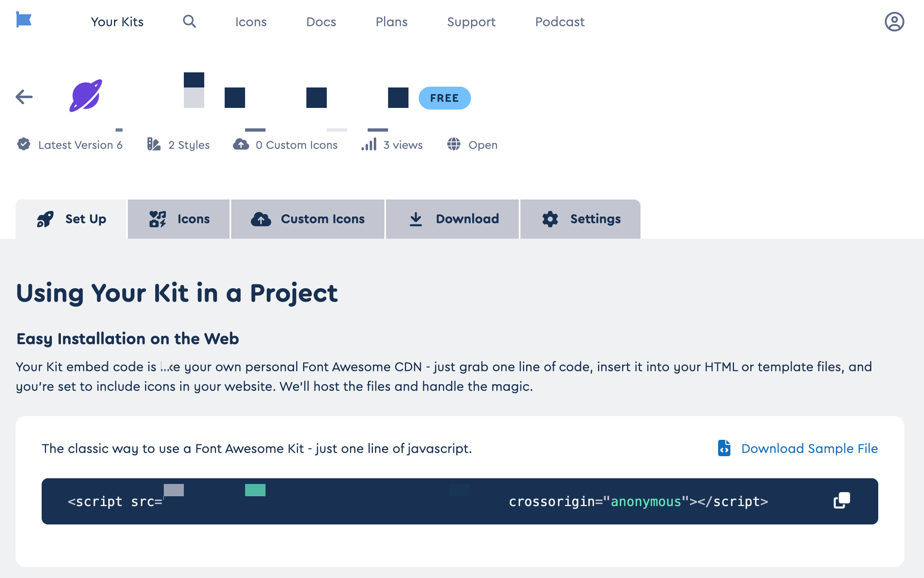Switch to the kit Icons tab
This screenshot has width=924, height=578.
pos(179,219)
